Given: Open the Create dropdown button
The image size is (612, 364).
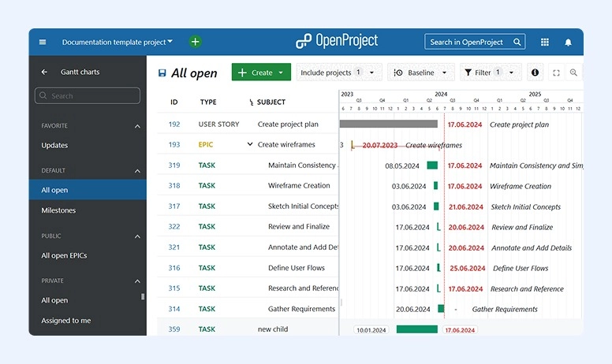Looking at the screenshot, I should (261, 72).
